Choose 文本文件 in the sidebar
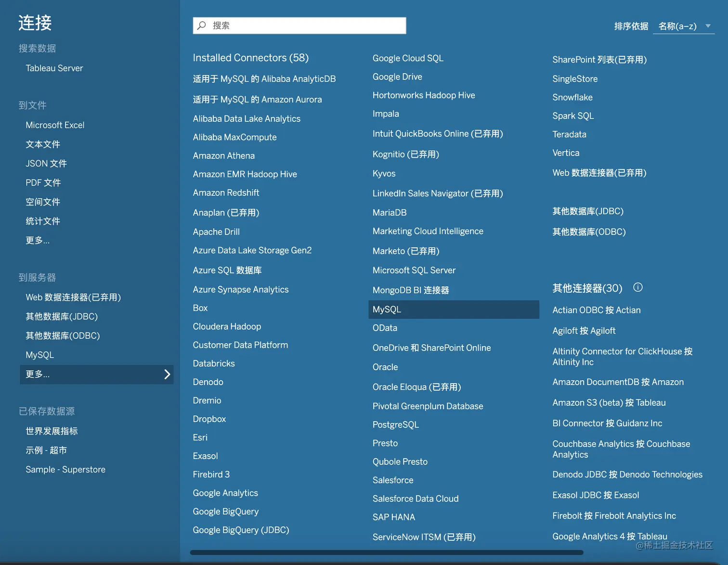 click(43, 144)
